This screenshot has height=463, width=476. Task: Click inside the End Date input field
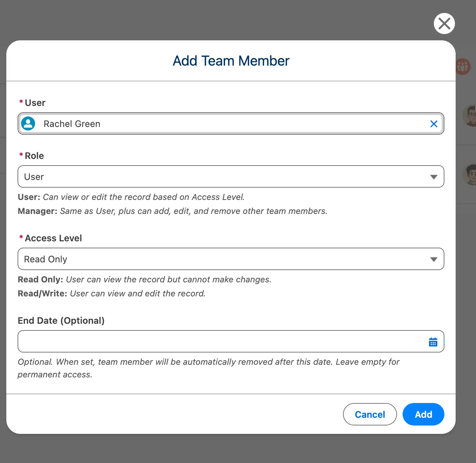click(x=211, y=341)
